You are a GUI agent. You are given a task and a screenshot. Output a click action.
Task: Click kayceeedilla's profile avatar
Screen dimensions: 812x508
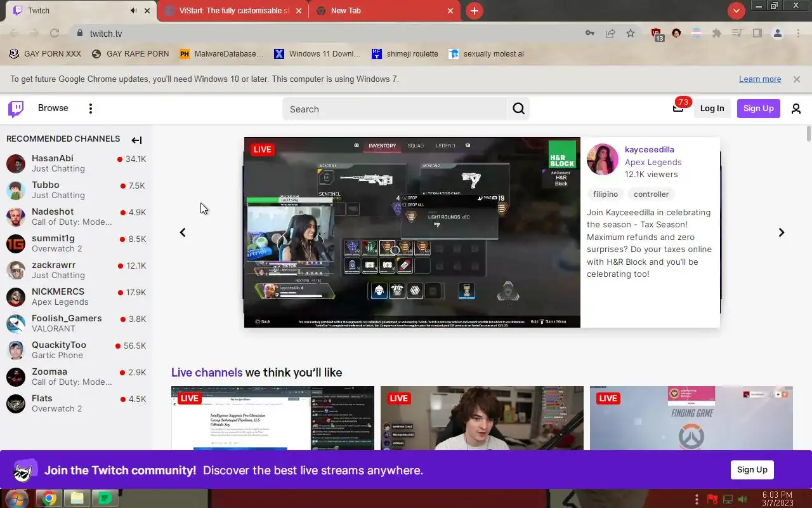click(x=602, y=159)
